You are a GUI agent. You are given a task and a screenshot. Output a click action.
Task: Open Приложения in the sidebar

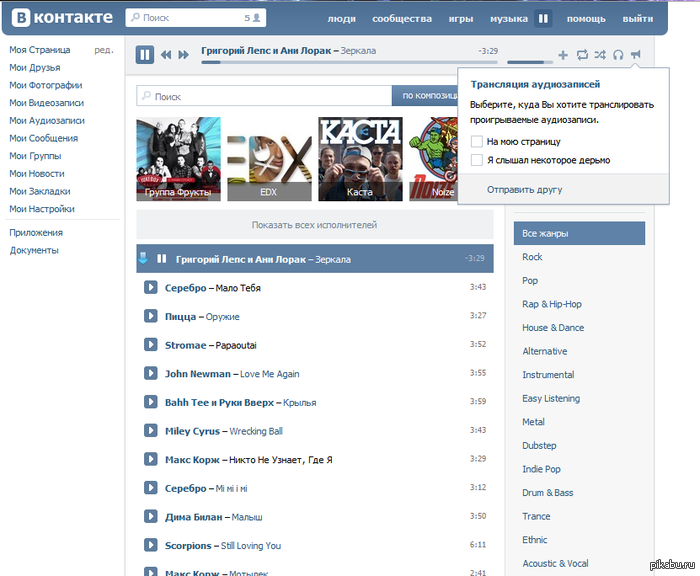click(x=36, y=233)
